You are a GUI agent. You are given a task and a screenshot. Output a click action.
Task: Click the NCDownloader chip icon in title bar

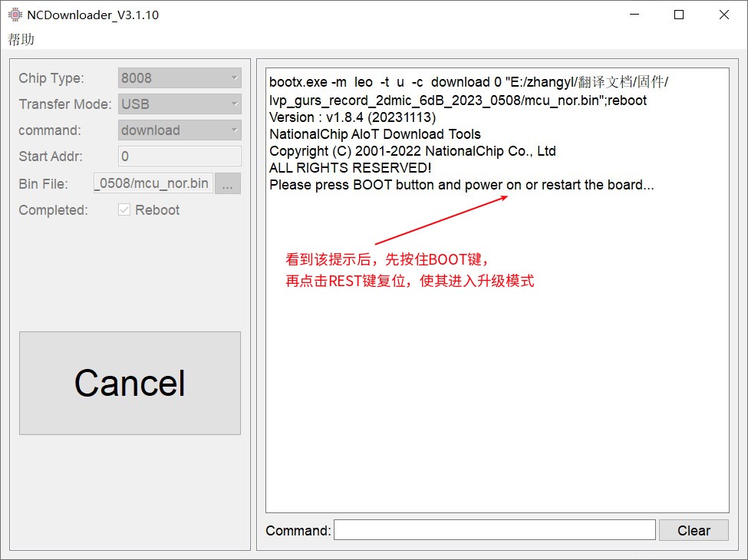click(15, 15)
